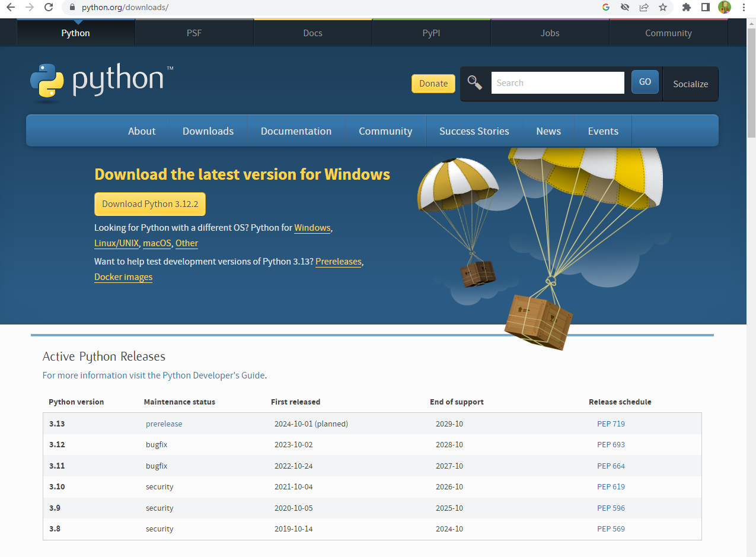Click the magnifying glass search icon

(474, 82)
